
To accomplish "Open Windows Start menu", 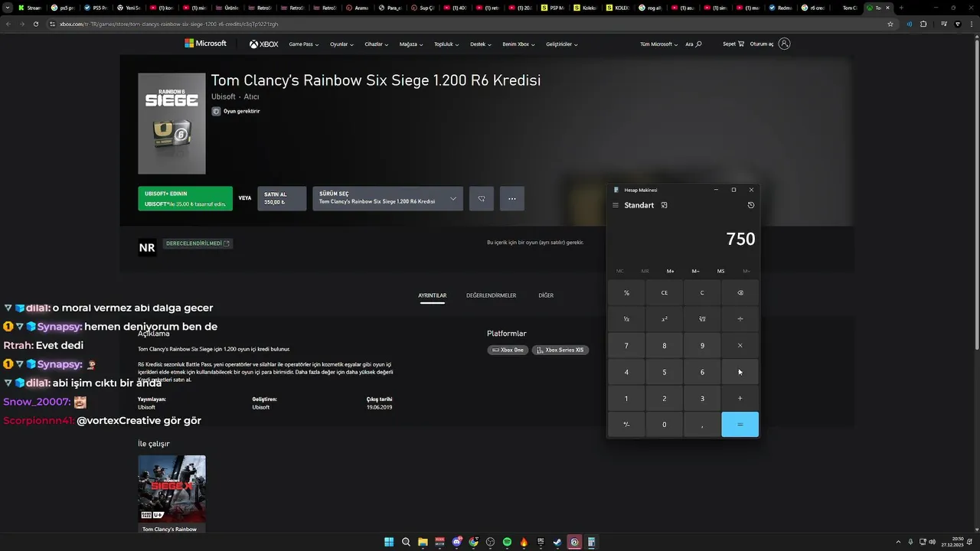I will click(x=389, y=542).
